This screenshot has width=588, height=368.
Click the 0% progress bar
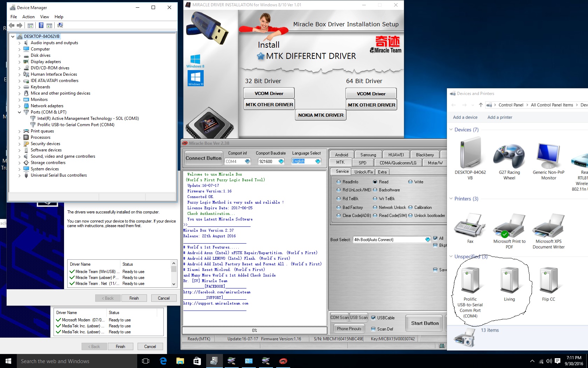(x=255, y=330)
